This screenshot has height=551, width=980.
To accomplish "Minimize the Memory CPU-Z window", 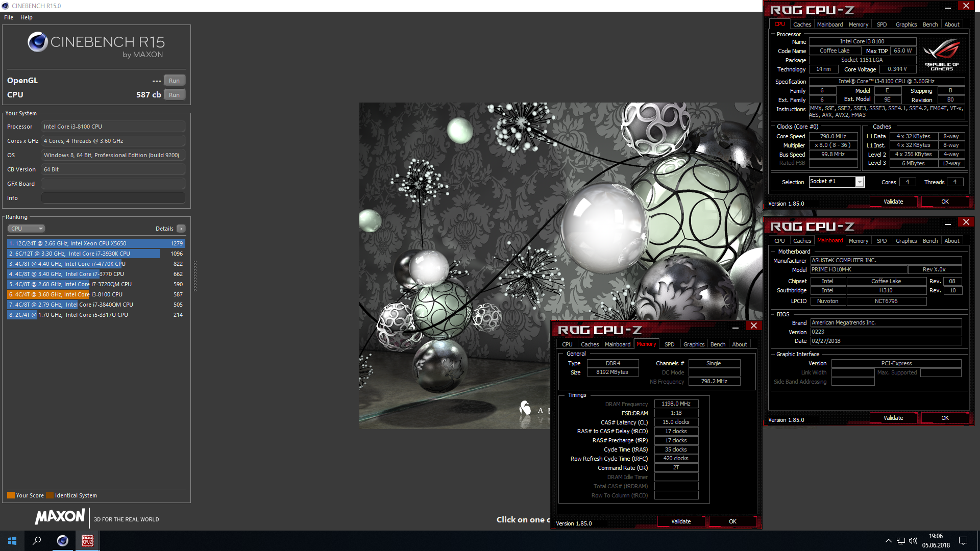I will pos(736,327).
